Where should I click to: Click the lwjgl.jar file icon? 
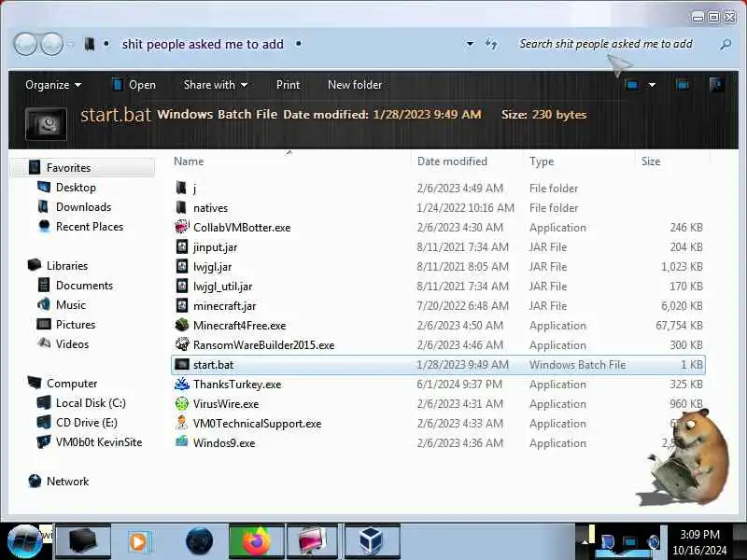pyautogui.click(x=181, y=266)
